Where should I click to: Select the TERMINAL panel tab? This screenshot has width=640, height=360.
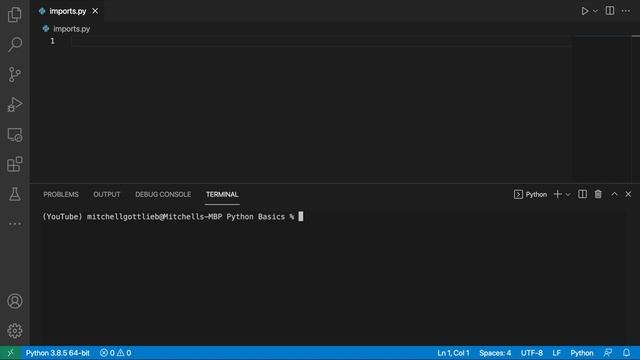[x=222, y=195]
